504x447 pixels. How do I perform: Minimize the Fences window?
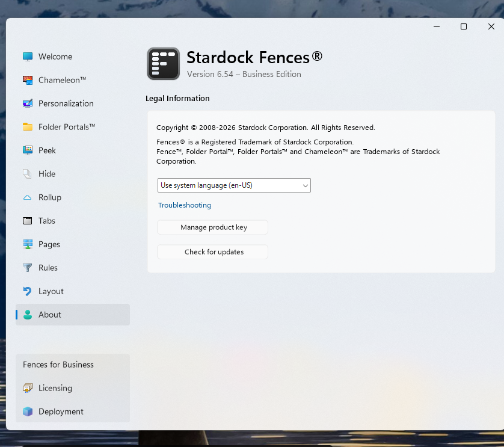437,26
